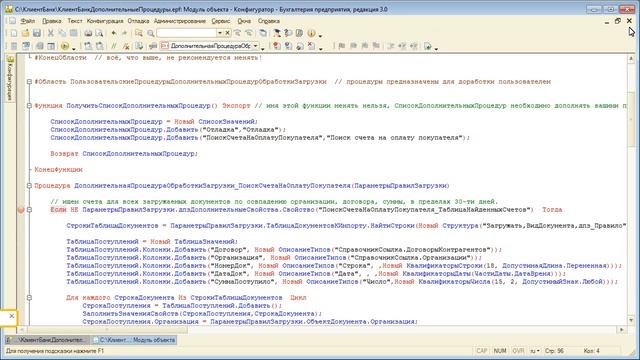Open the Администрирование menu
This screenshot has height=360, width=640.
[180, 21]
